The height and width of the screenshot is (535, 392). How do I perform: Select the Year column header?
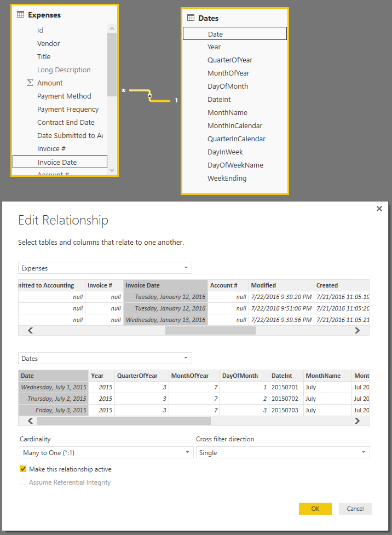coord(102,376)
